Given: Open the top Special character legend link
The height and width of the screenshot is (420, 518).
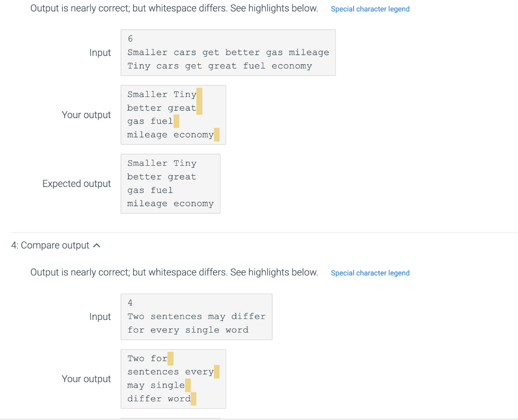Looking at the screenshot, I should click(x=370, y=9).
